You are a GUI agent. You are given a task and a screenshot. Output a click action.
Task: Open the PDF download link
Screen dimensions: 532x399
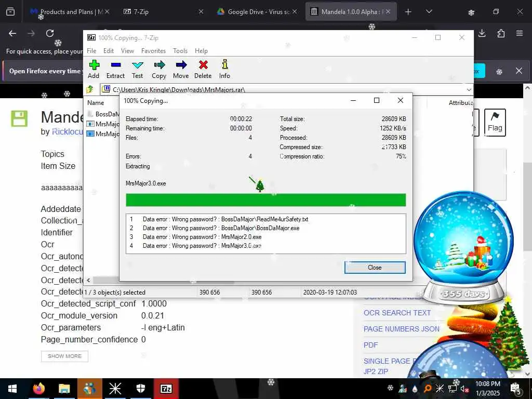[370, 345]
